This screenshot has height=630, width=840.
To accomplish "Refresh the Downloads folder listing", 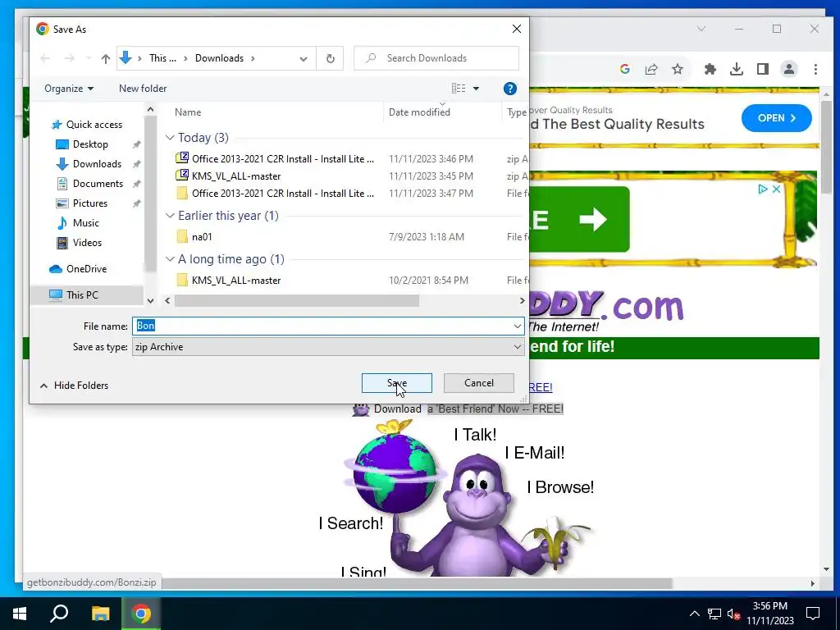I will (331, 58).
